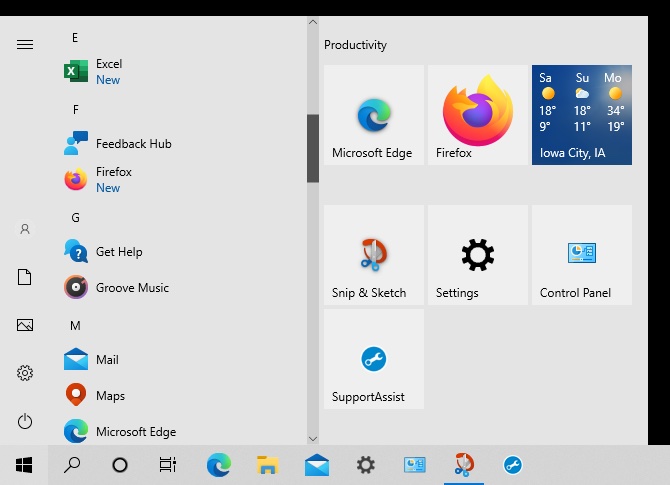The width and height of the screenshot is (670, 485).
Task: Expand the Start menu hamburger
Action: pos(25,44)
